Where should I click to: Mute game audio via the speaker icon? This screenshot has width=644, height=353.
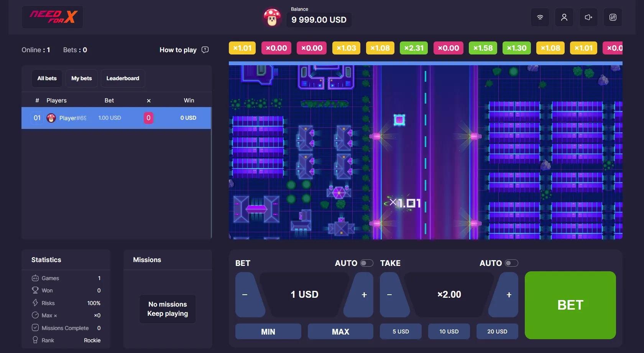click(588, 17)
